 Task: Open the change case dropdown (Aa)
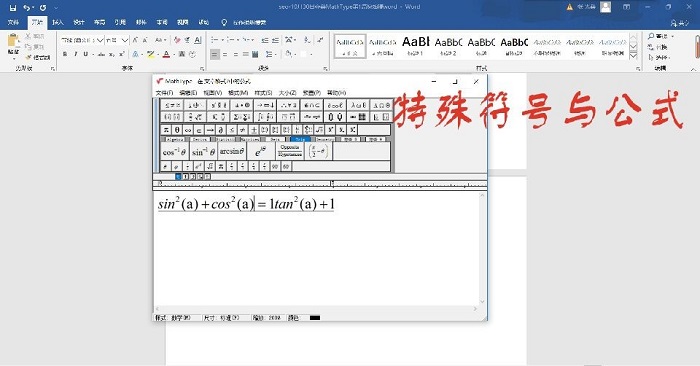pos(160,40)
